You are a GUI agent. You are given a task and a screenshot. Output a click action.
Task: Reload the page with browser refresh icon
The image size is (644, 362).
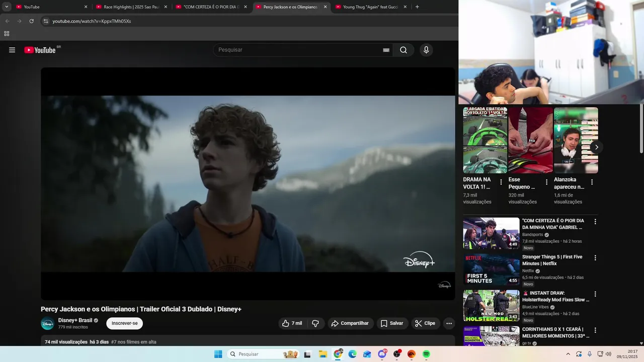31,21
